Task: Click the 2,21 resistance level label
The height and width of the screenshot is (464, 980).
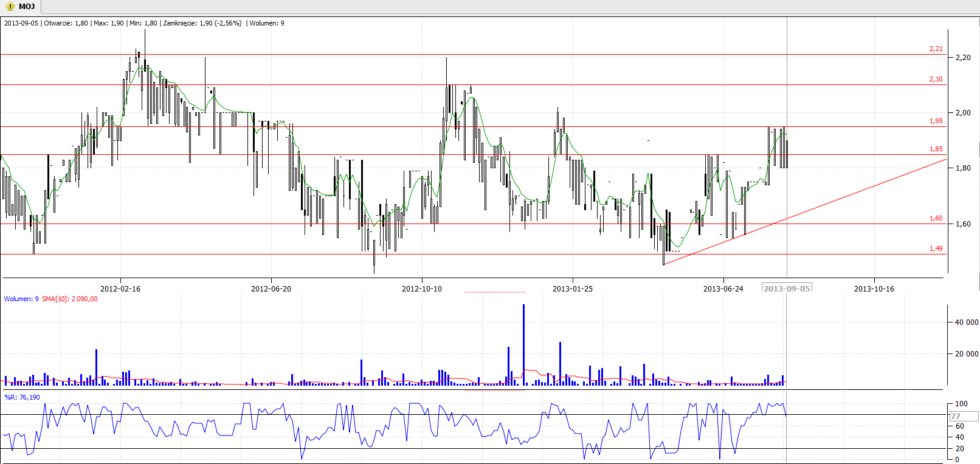Action: click(x=936, y=49)
